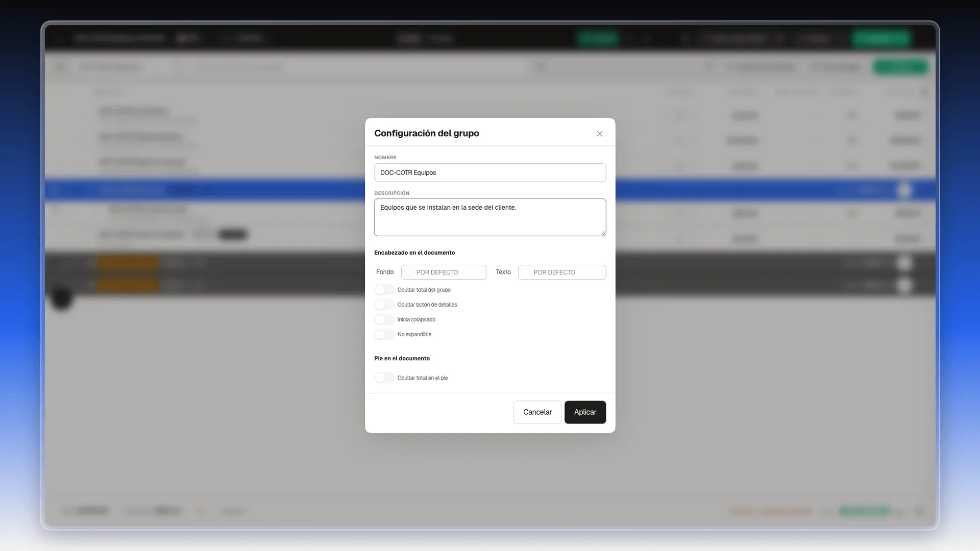The height and width of the screenshot is (551, 980).
Task: Toggle Ocultar total del grupo
Action: 384,290
